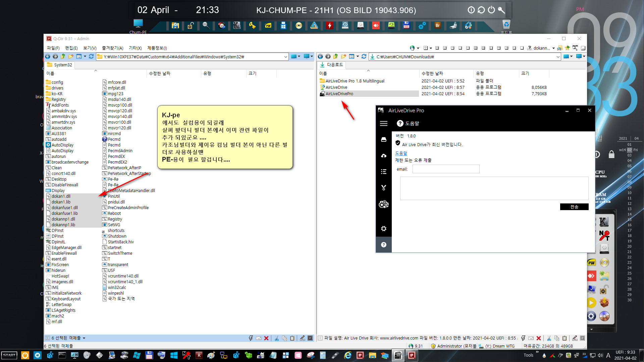This screenshot has height=362, width=644.
Task: Expand the right pane address path dropdown
Action: (x=558, y=57)
